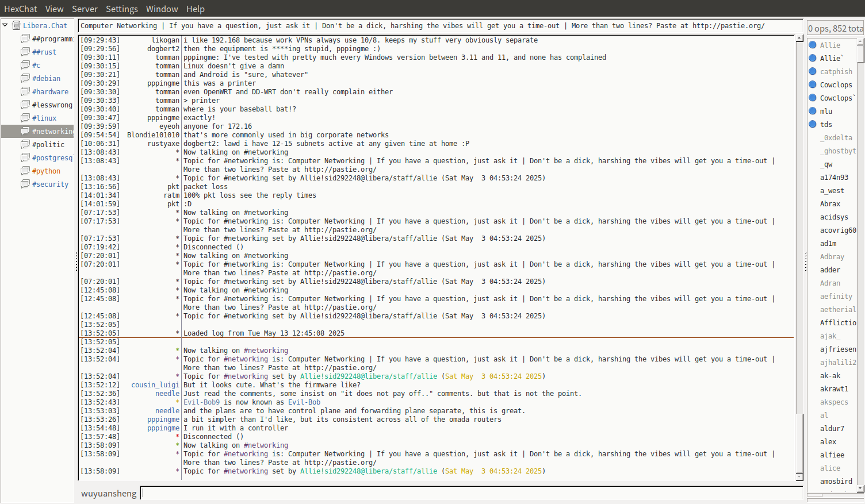Click the channel icon beside #security
This screenshot has height=504, width=865.
pyautogui.click(x=25, y=184)
